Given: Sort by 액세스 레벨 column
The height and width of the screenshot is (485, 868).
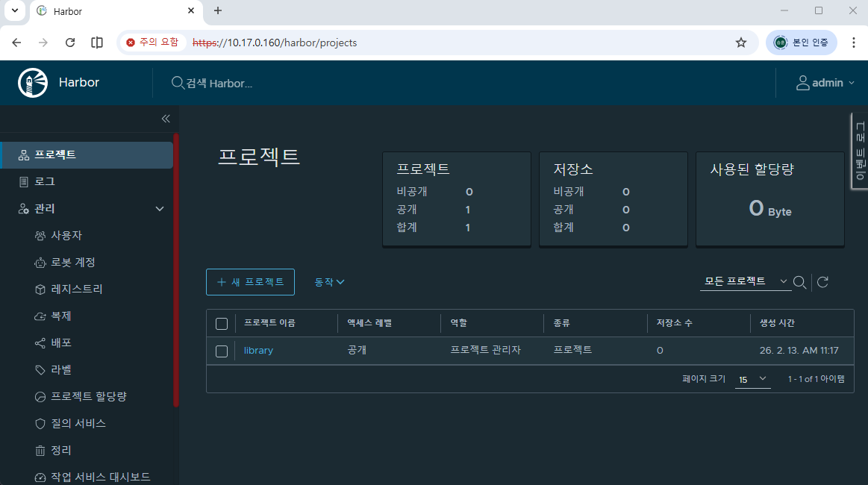Looking at the screenshot, I should point(369,323).
